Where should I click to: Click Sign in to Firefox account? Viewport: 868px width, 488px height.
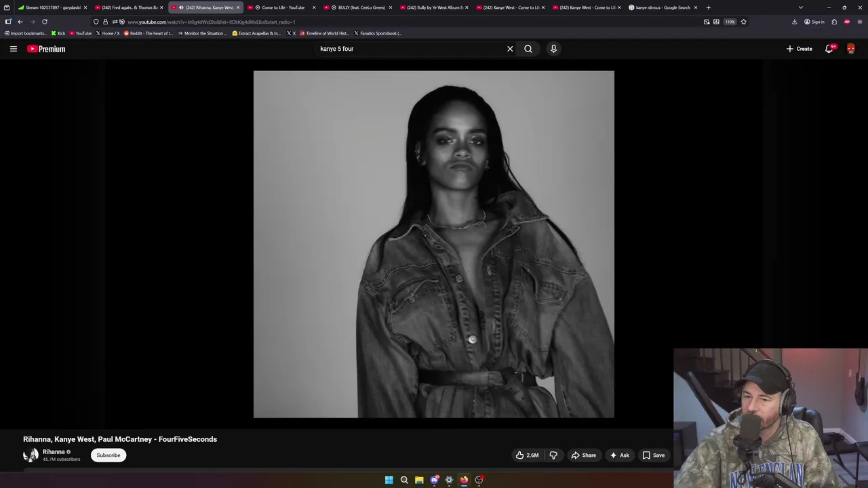(814, 22)
